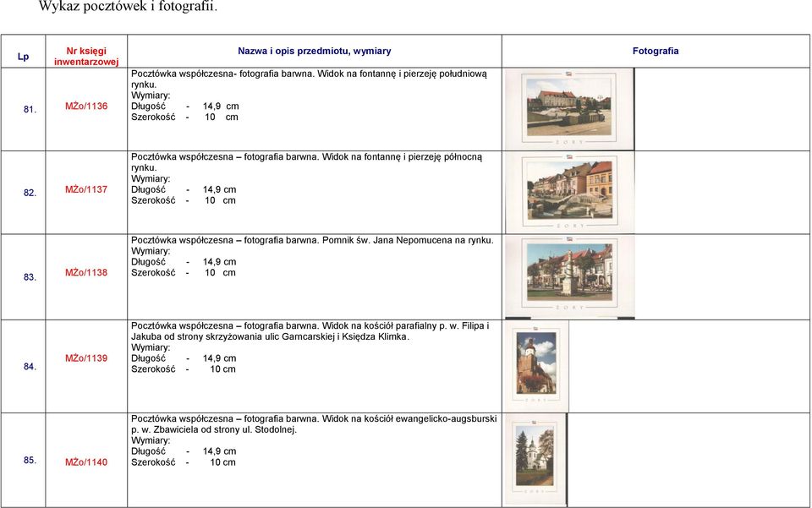
Task: Click description mentioning 'pierzeję południową'
Action: coord(310,79)
